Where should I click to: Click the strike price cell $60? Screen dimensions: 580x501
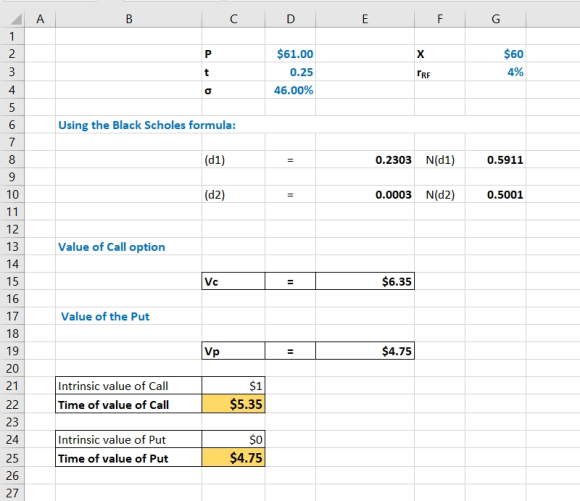[x=496, y=54]
